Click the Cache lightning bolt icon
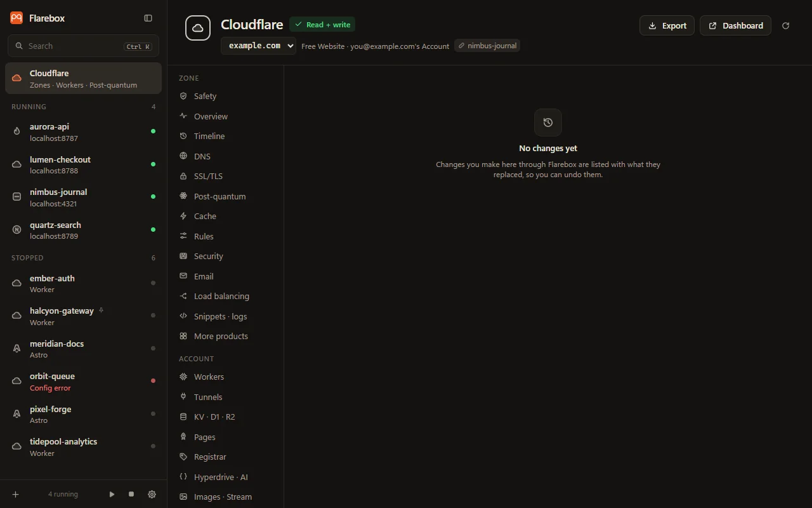Image resolution: width=812 pixels, height=508 pixels. (183, 216)
